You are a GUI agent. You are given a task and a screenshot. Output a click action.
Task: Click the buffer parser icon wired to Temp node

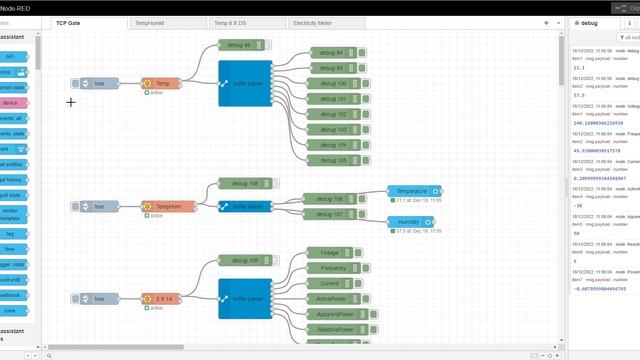tap(224, 84)
